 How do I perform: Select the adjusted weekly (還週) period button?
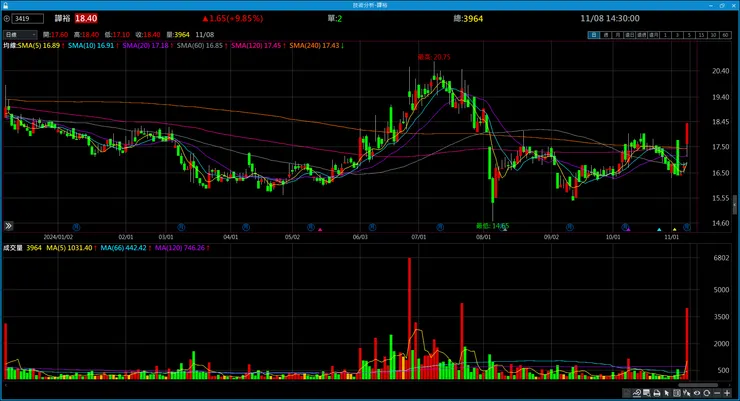point(641,35)
